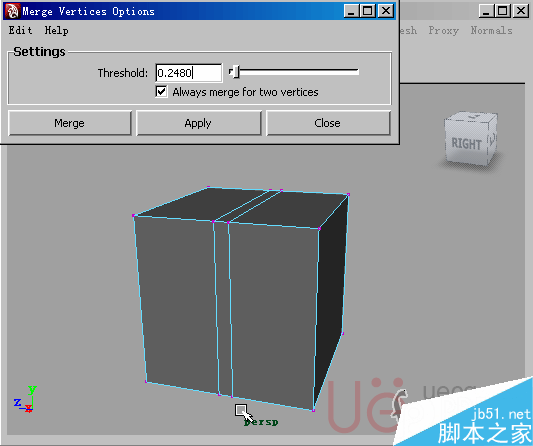
Task: Open the Proxy menu in main Maya window
Action: point(443,30)
